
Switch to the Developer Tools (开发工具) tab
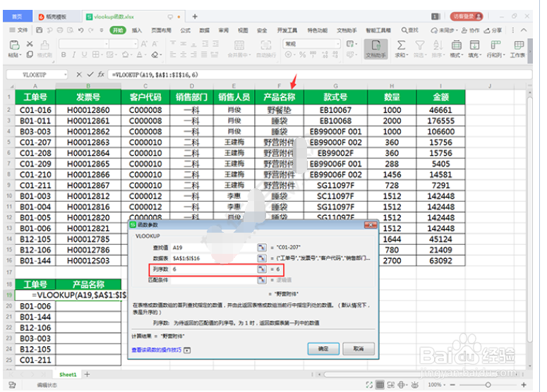point(287,30)
